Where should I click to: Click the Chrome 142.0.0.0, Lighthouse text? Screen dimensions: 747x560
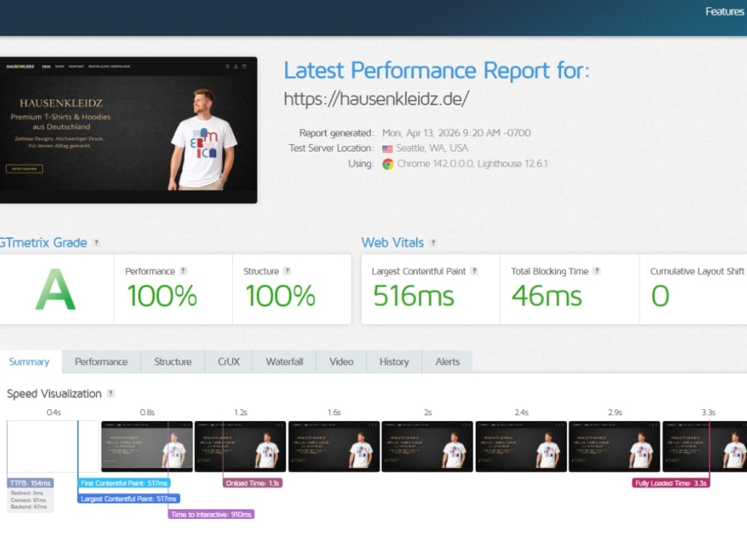pos(473,164)
